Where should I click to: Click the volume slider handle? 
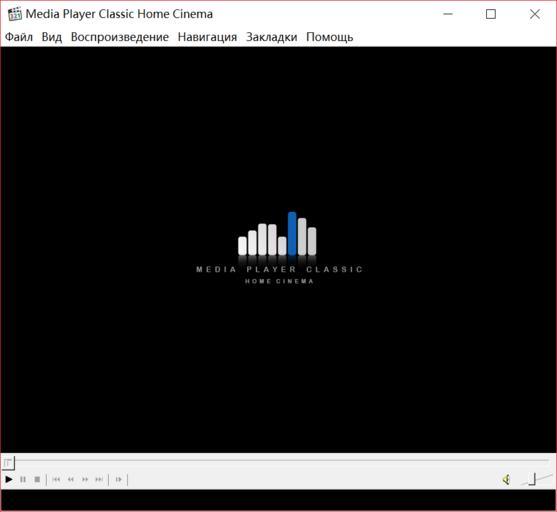532,479
